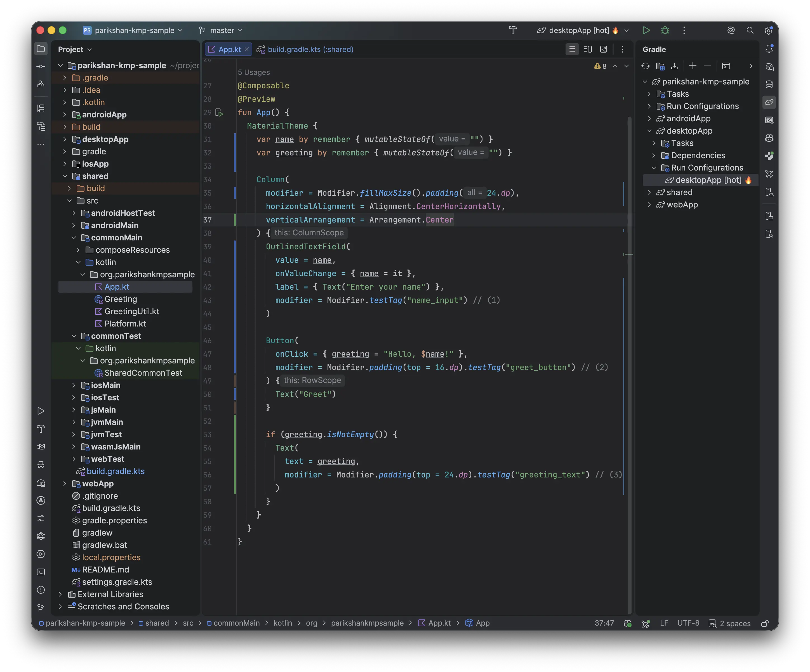Expand the iosMain source set

click(74, 385)
